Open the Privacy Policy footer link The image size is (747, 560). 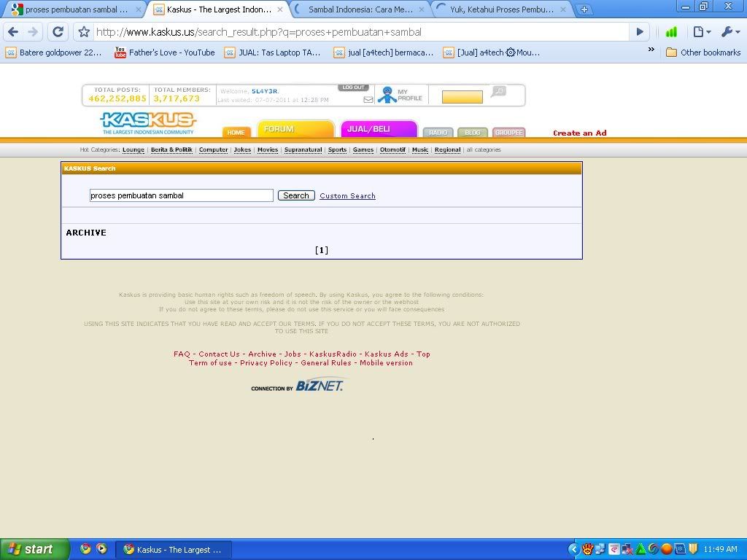coord(266,363)
